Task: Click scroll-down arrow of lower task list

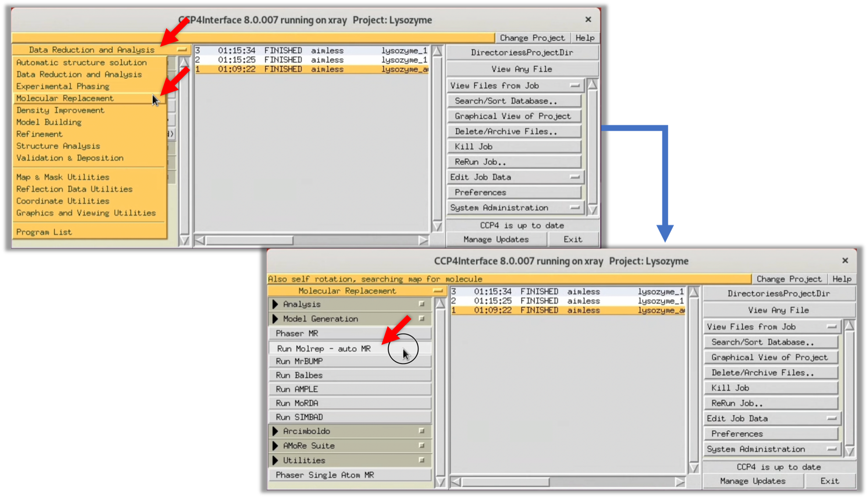Action: point(440,482)
